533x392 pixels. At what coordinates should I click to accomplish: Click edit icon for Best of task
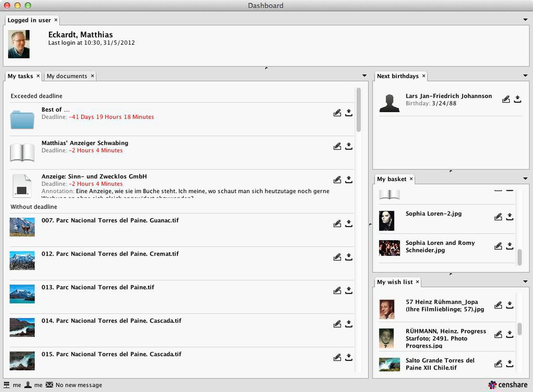tap(337, 113)
